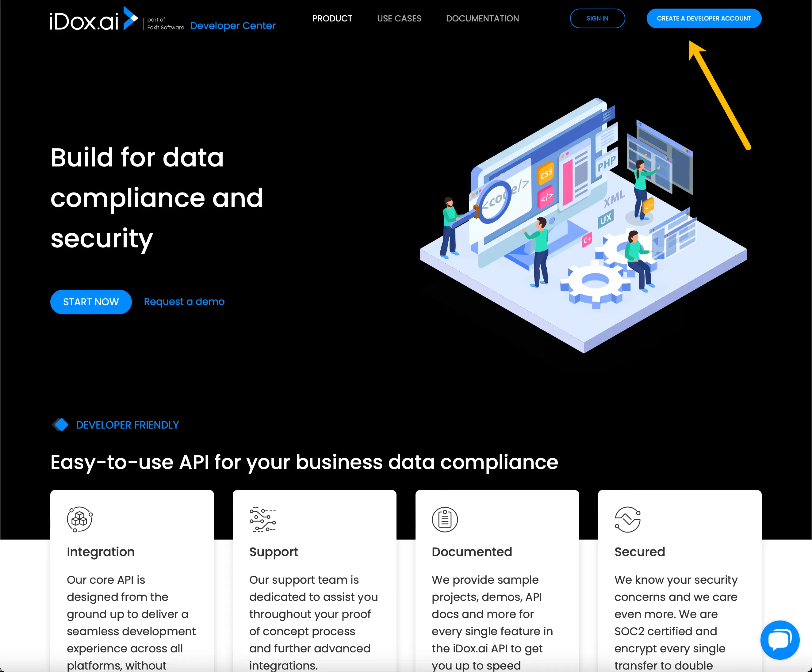Screen dimensions: 812x672
Task: Click the Documented feature icon
Action: (x=444, y=519)
